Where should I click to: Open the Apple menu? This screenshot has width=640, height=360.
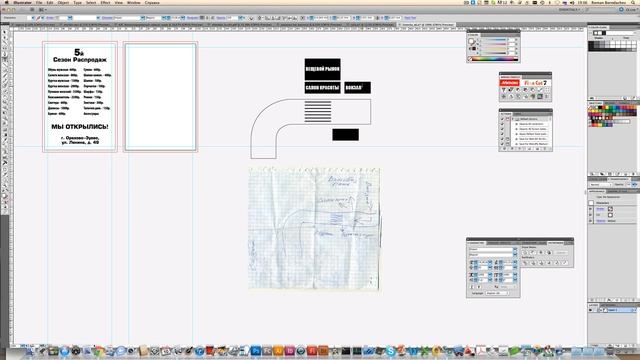point(7,2)
